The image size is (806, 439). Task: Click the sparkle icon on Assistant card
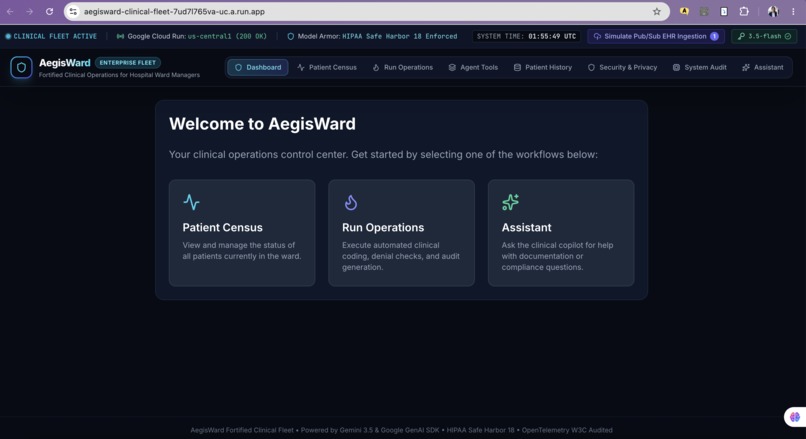[x=510, y=202]
